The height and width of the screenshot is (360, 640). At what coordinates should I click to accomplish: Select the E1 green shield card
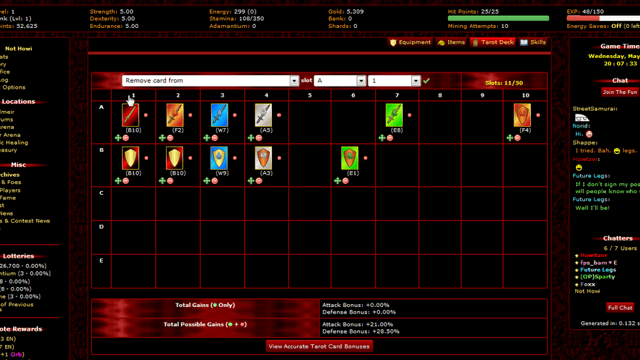tap(350, 158)
